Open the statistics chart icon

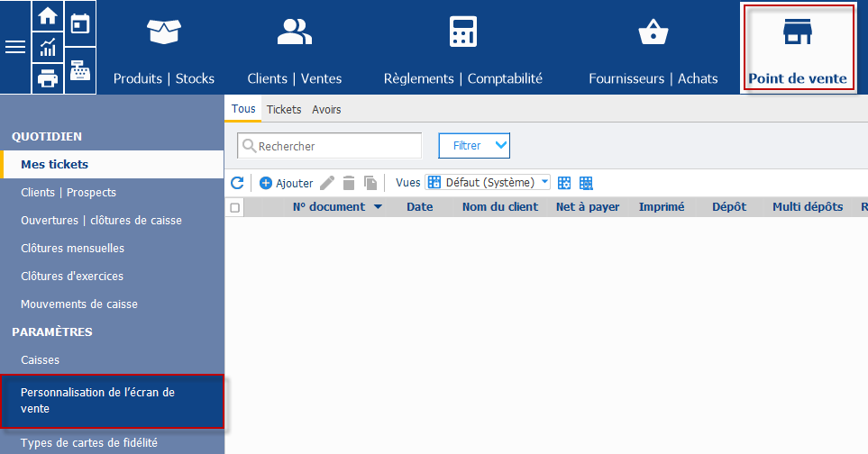(x=48, y=47)
